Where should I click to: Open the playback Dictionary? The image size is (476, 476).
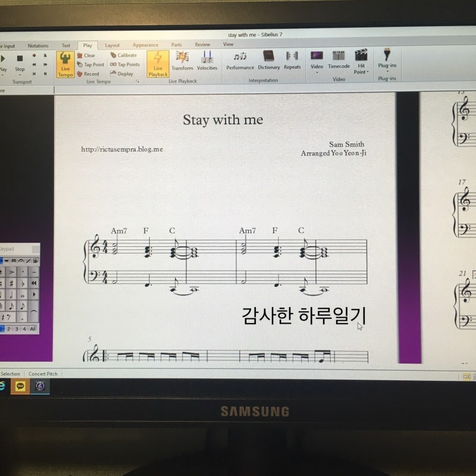[269, 61]
